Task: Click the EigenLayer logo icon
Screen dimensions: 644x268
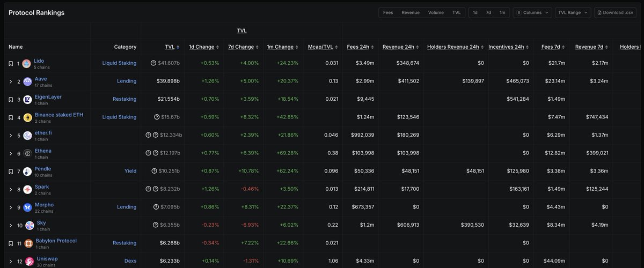Action: tap(26, 100)
